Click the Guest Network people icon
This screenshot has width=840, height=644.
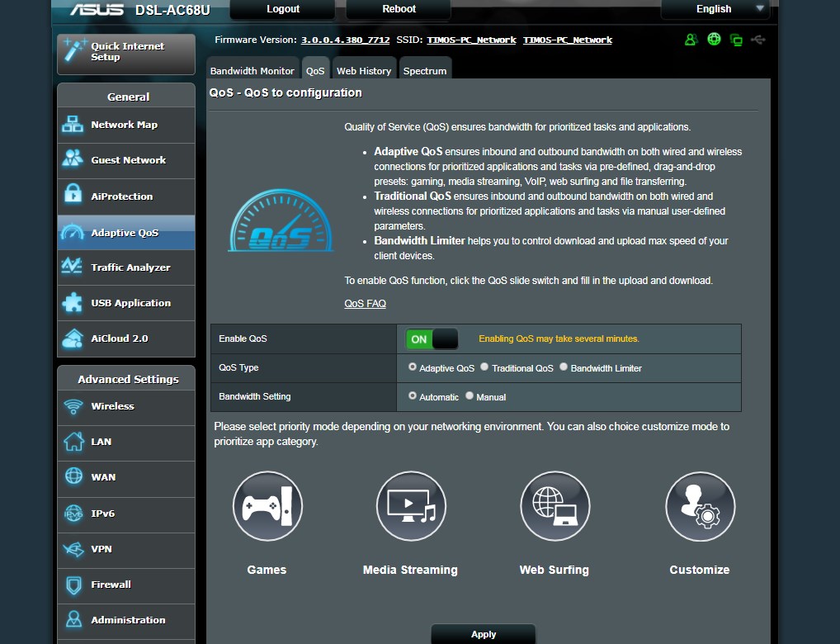(x=73, y=159)
